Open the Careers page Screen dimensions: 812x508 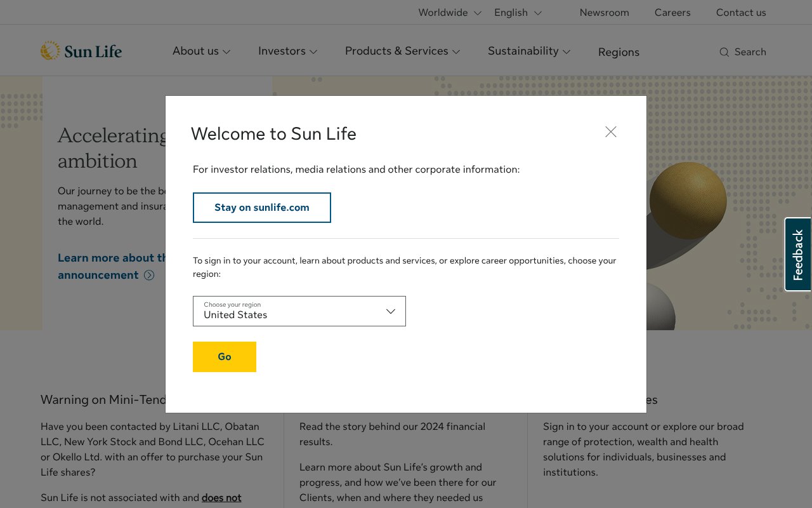(672, 12)
